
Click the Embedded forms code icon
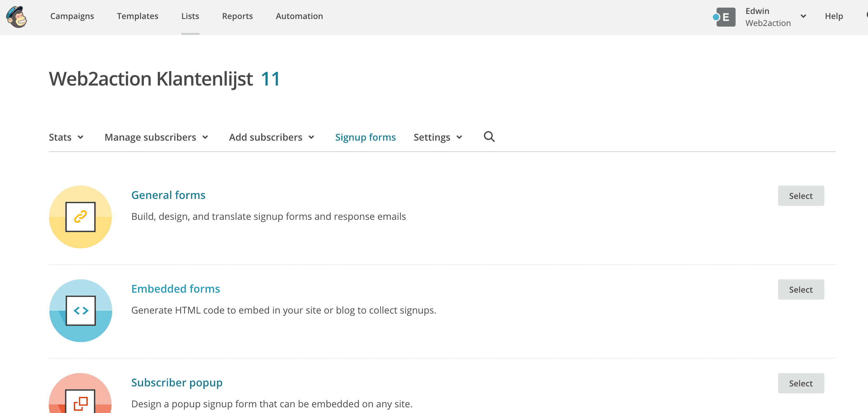[x=80, y=311]
